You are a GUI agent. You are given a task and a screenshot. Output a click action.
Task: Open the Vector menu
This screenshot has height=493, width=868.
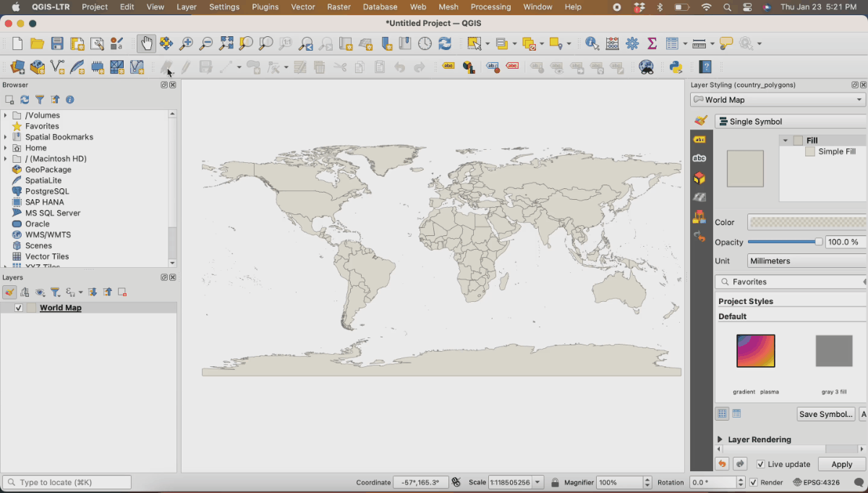click(x=302, y=7)
